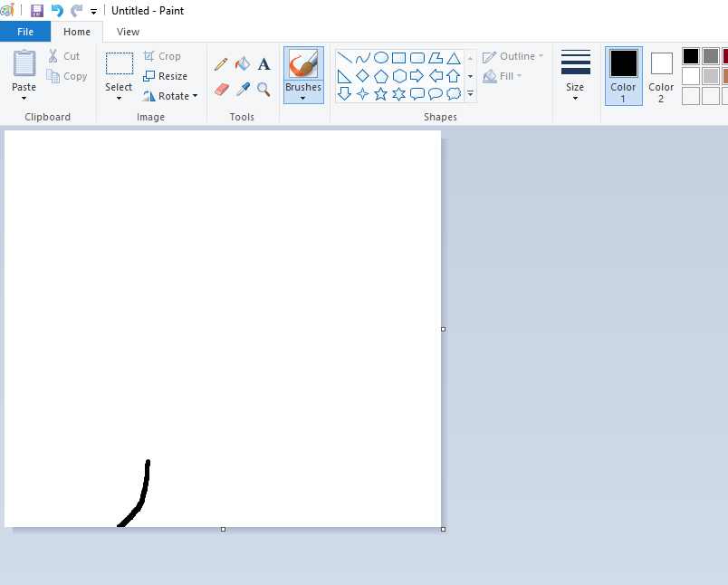
Task: Open the File menu tab
Action: click(25, 32)
